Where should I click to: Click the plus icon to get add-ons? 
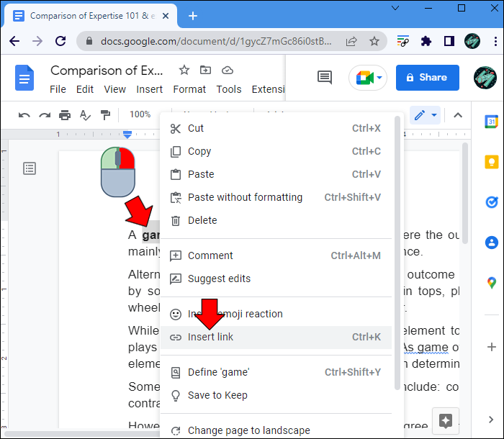[492, 347]
